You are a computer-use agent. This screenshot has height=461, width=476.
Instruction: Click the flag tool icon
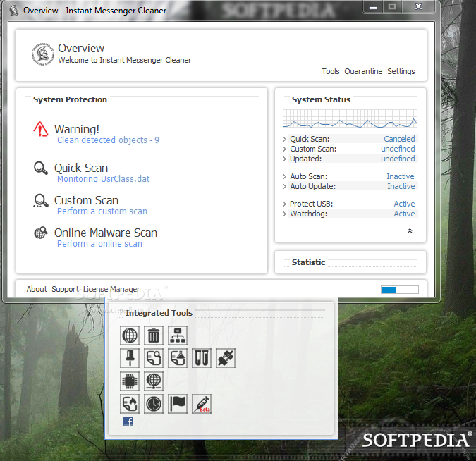click(178, 404)
